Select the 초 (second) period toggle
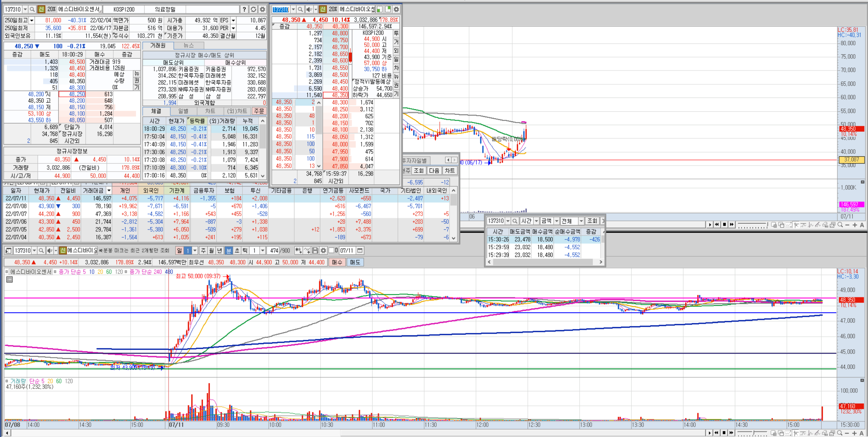Screen dimensions: 868x437 pyautogui.click(x=237, y=251)
